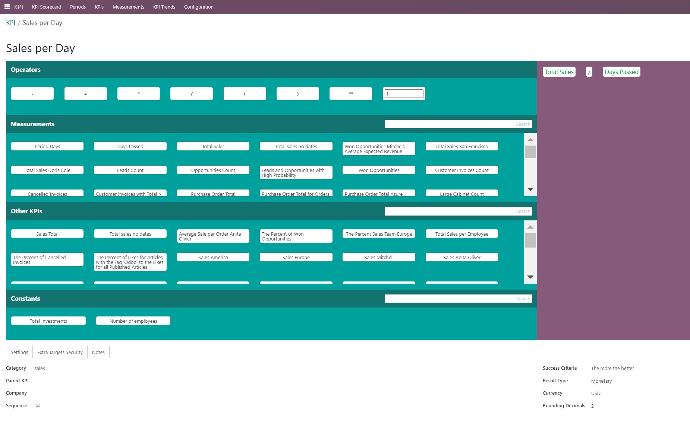
Task: Click the Result Type value
Action: pos(602,381)
